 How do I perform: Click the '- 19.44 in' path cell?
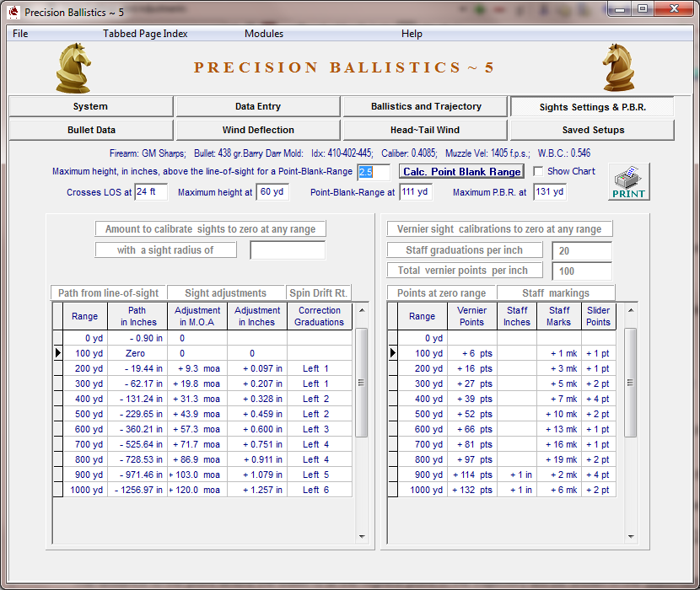click(x=137, y=368)
